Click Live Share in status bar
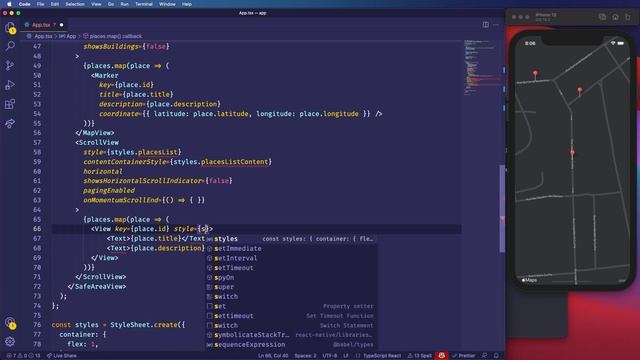The height and width of the screenshot is (360, 640). click(x=62, y=356)
